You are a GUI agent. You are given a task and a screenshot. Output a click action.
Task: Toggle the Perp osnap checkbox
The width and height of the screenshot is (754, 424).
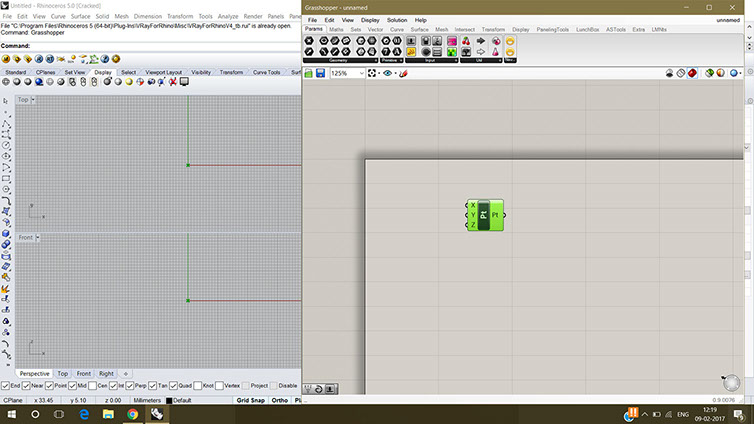[129, 386]
